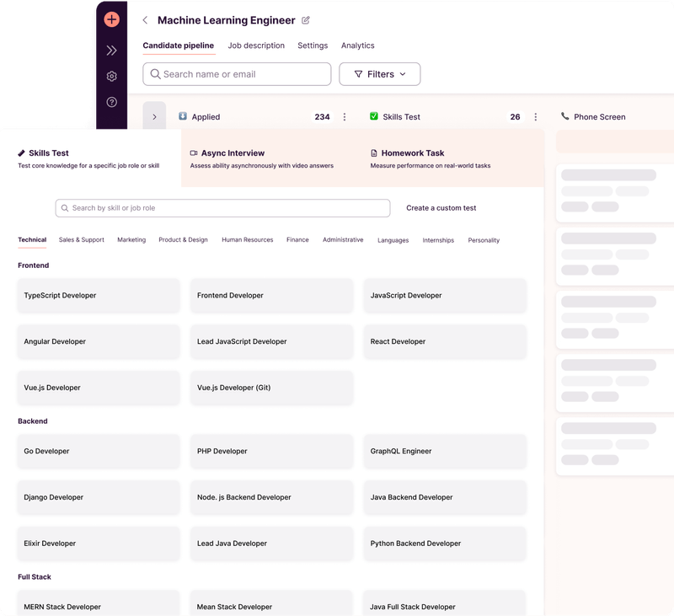Viewport: 674px width, 616px height.
Task: Click the search name or email field
Action: click(236, 74)
